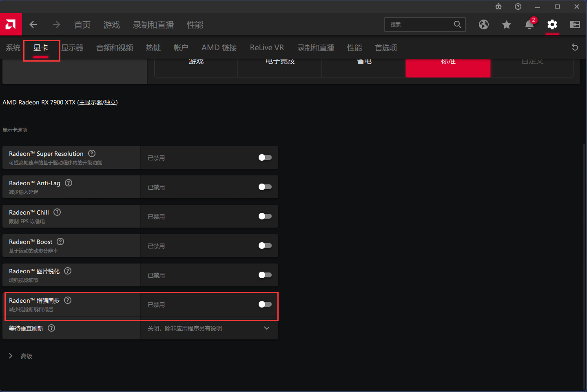
Task: Click the 'Radeon™ Super Resolution' label
Action: 46,154
